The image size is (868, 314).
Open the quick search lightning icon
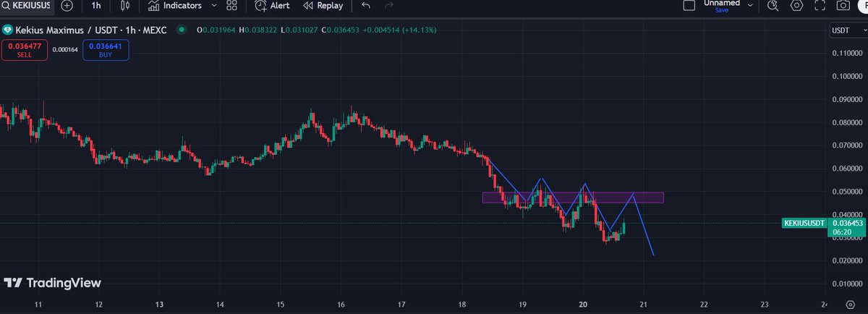[x=773, y=5]
